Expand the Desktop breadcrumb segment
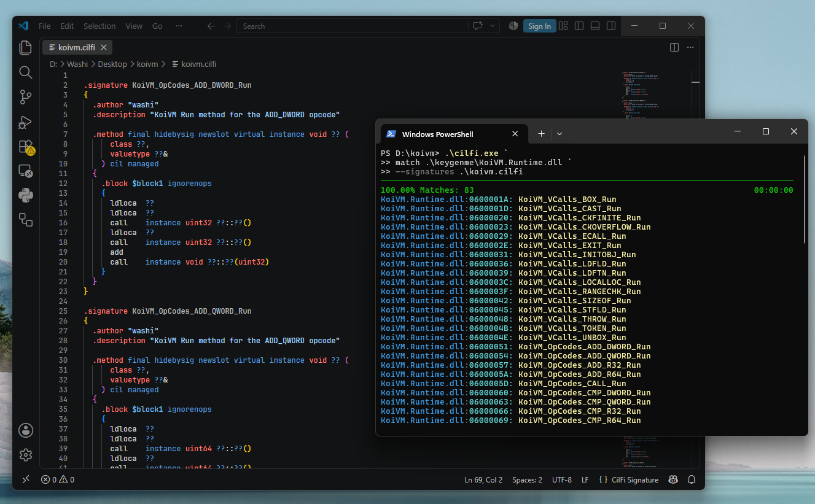The width and height of the screenshot is (815, 504). 112,64
